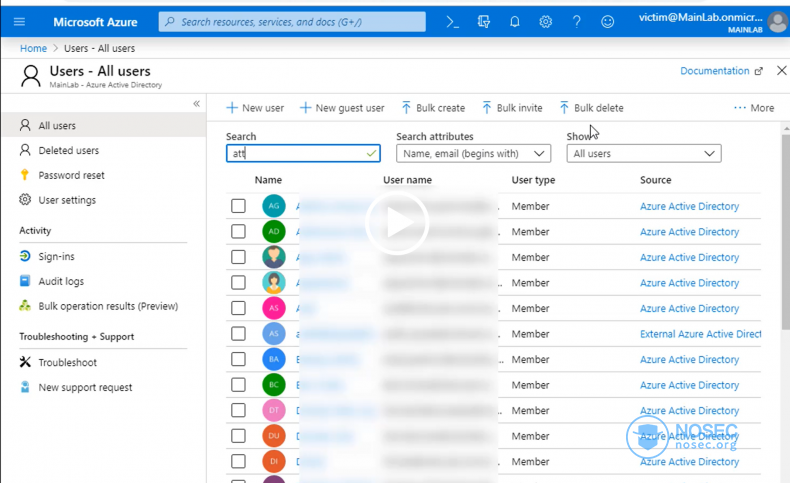Click the DI user avatar

[274, 461]
